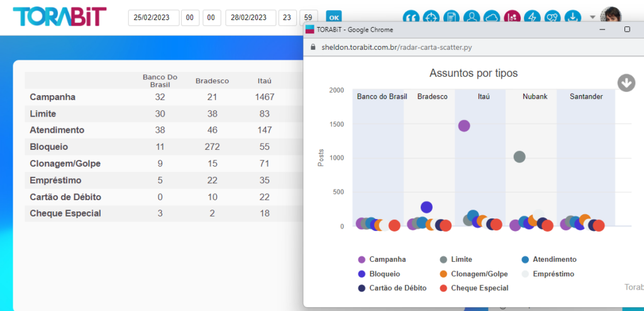
Task: Click the Nubank band label in chart
Action: point(535,97)
